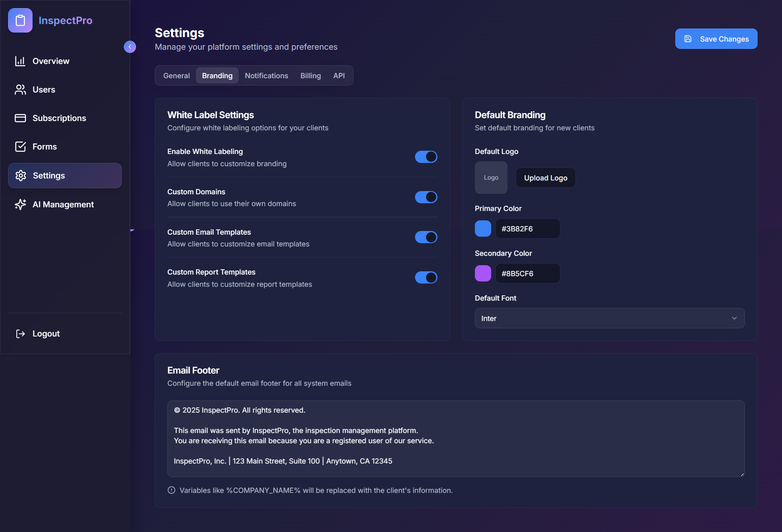The height and width of the screenshot is (532, 782).
Task: Click the Settings gear icon in sidebar
Action: [21, 176]
